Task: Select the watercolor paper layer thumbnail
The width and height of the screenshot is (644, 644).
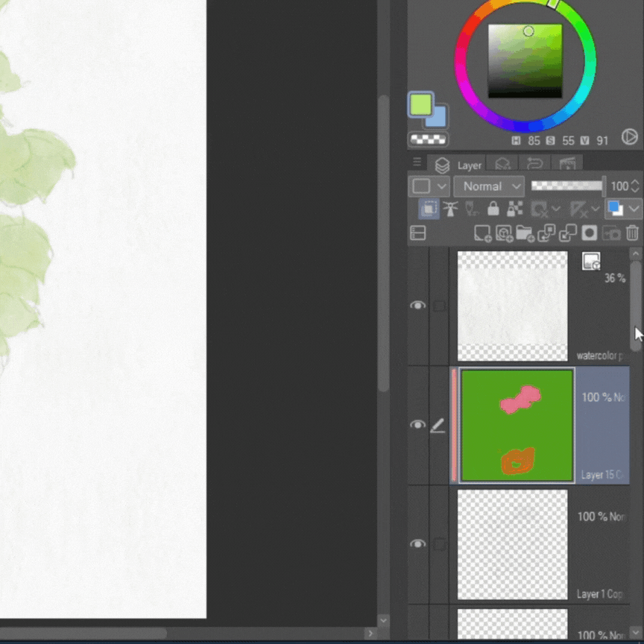Action: (x=513, y=306)
